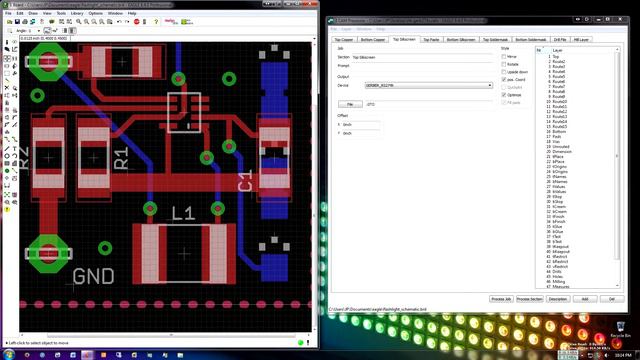
Task: Enable the Upside down checkbox
Action: 504,72
